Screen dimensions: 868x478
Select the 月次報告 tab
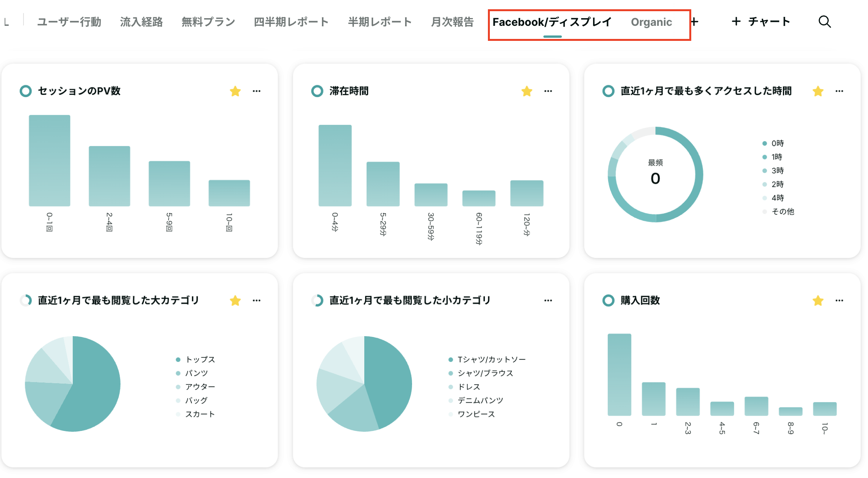click(x=452, y=22)
